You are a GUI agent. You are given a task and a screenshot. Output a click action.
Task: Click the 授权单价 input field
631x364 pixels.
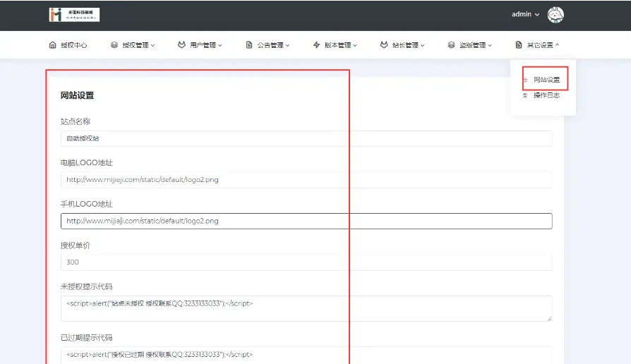point(306,262)
